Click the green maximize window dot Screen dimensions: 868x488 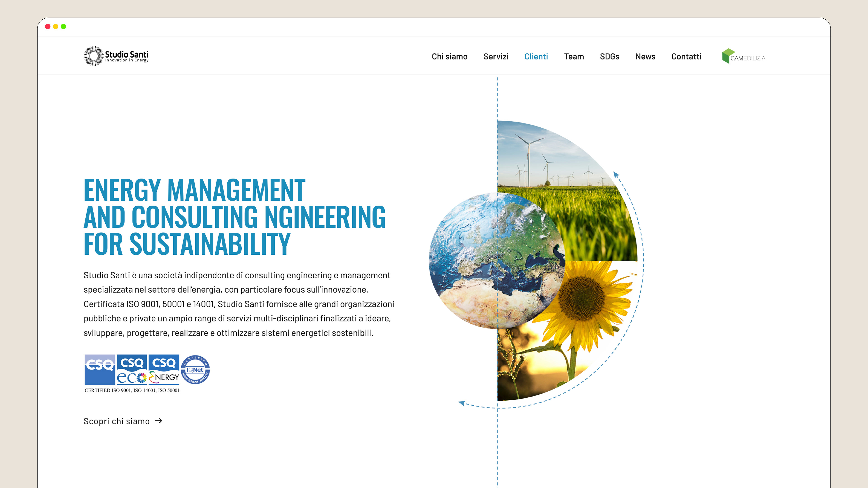tap(63, 27)
